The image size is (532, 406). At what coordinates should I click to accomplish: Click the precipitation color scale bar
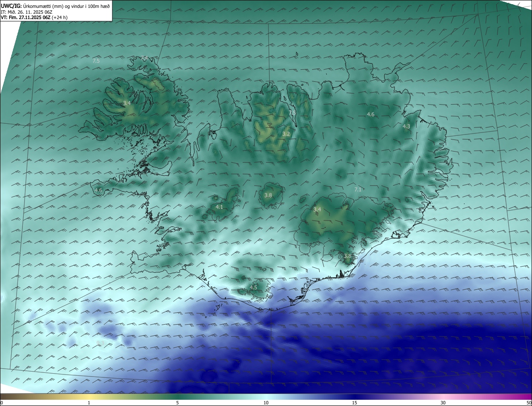coord(266,396)
